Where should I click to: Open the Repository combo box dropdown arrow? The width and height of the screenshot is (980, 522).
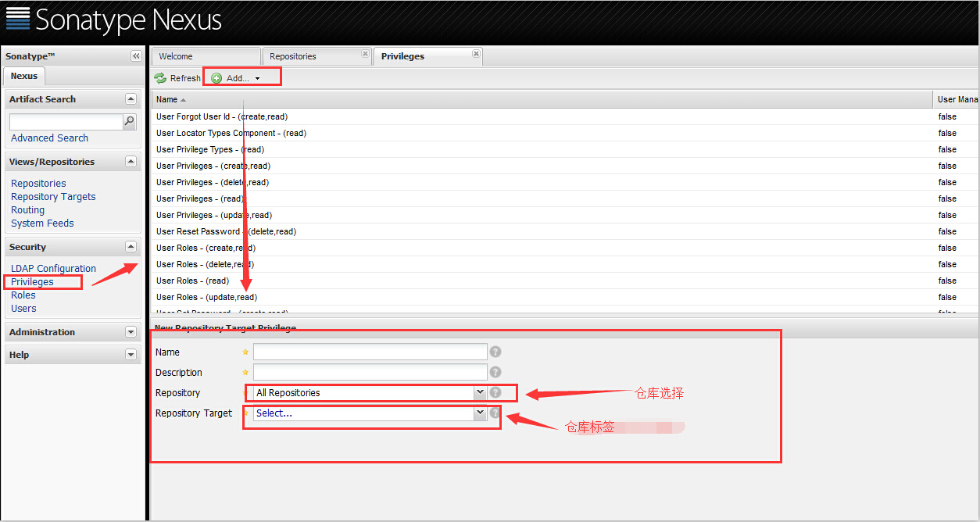tap(480, 393)
